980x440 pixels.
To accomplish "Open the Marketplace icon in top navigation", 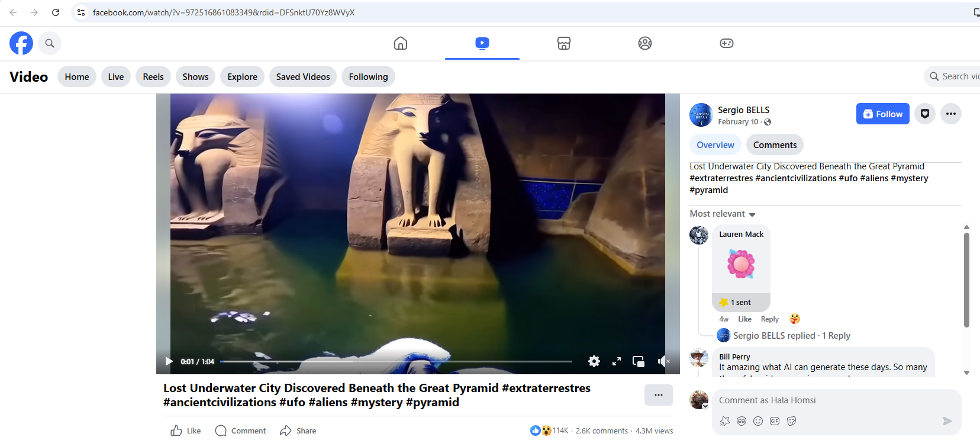I will coord(563,43).
